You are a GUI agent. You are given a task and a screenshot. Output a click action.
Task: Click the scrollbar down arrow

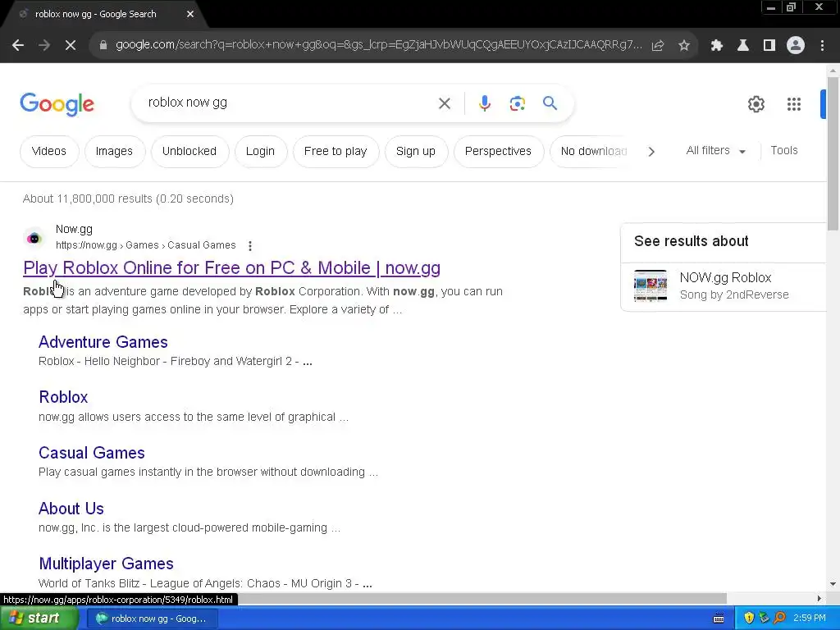point(833,584)
